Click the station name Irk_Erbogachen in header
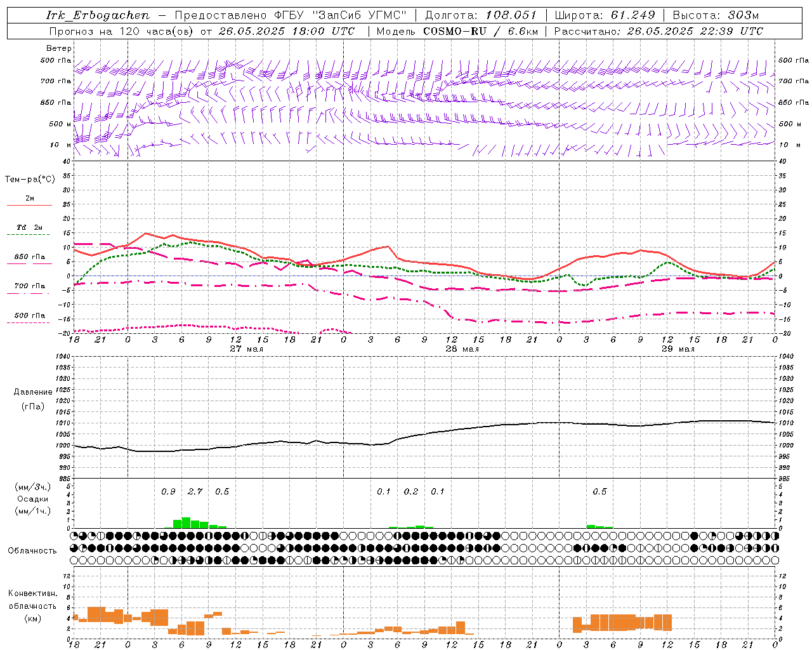 click(98, 15)
